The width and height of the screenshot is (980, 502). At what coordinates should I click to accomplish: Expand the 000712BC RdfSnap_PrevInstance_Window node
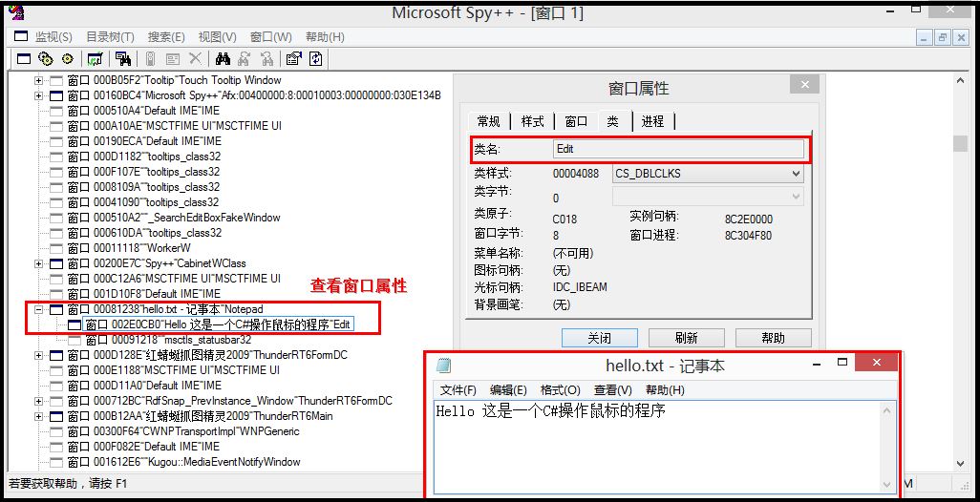tap(39, 402)
